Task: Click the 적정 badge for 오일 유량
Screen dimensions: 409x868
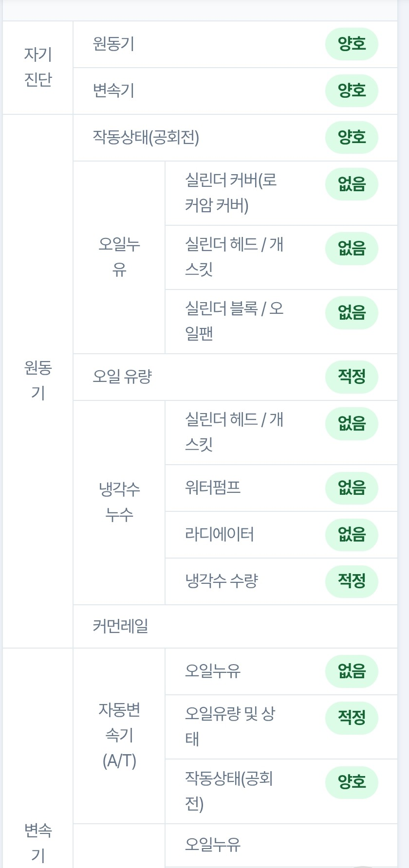Action: pos(352,377)
